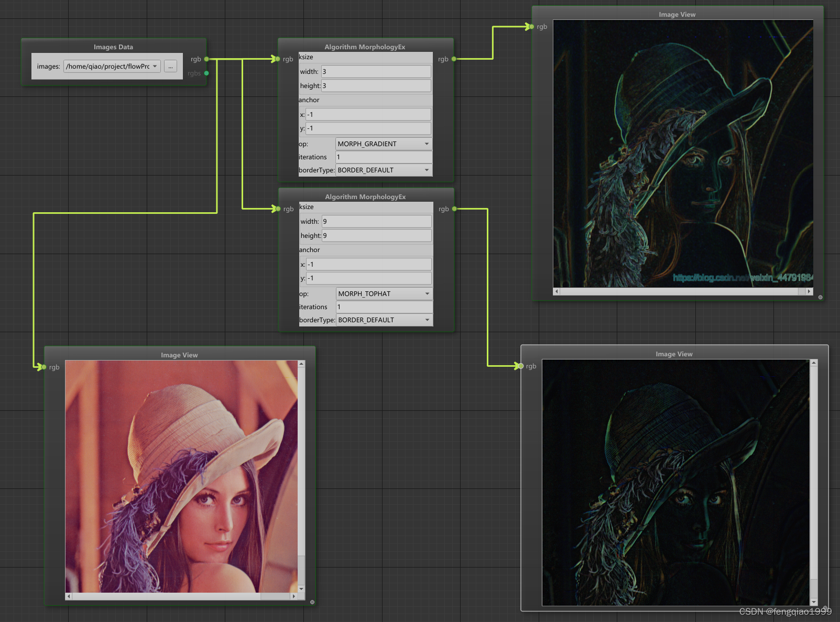The height and width of the screenshot is (622, 840).
Task: Select title of tophat Image View node
Action: [674, 354]
